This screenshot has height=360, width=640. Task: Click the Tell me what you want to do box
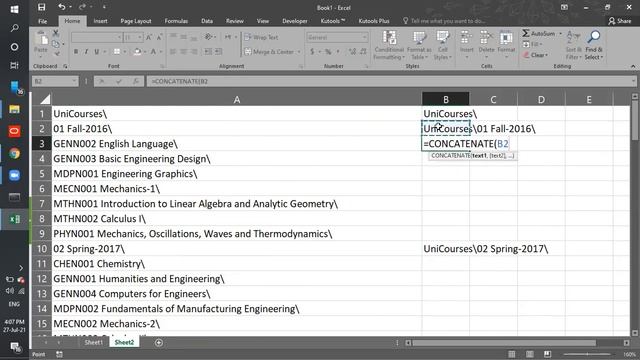(444, 21)
